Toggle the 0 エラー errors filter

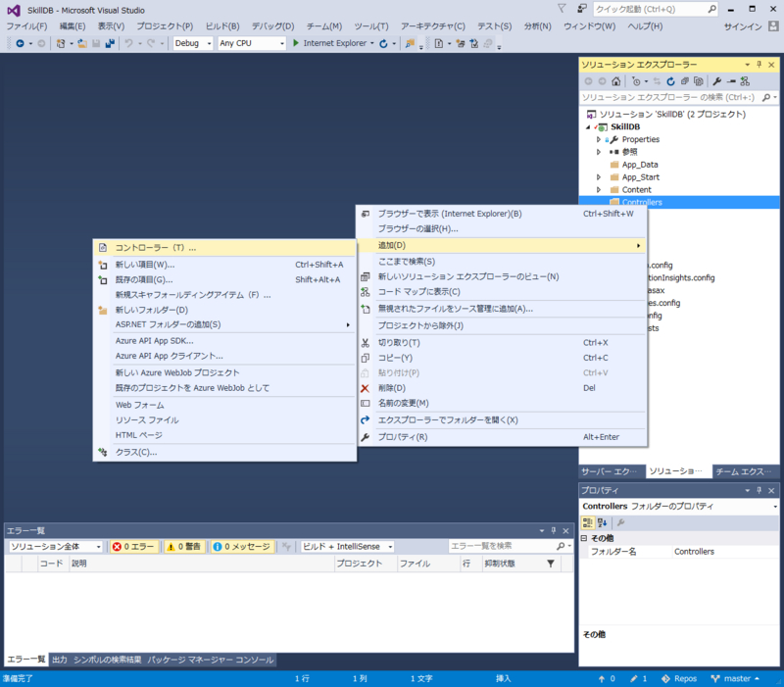[x=134, y=547]
